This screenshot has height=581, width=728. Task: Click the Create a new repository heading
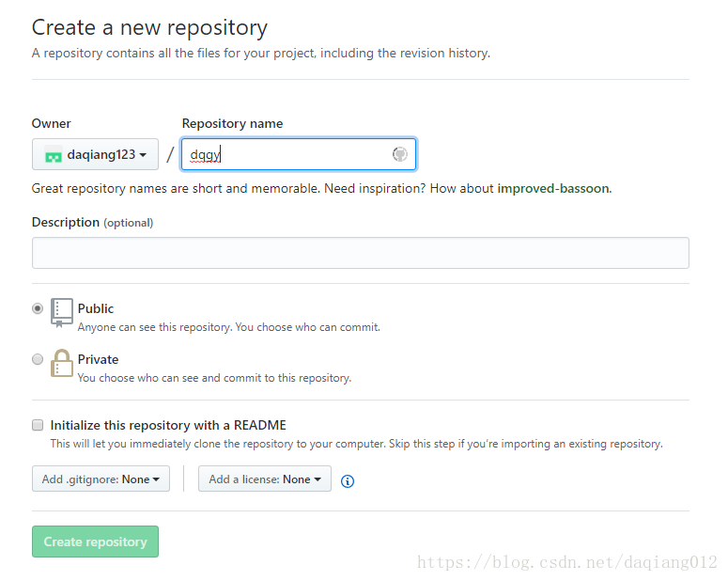click(x=149, y=28)
